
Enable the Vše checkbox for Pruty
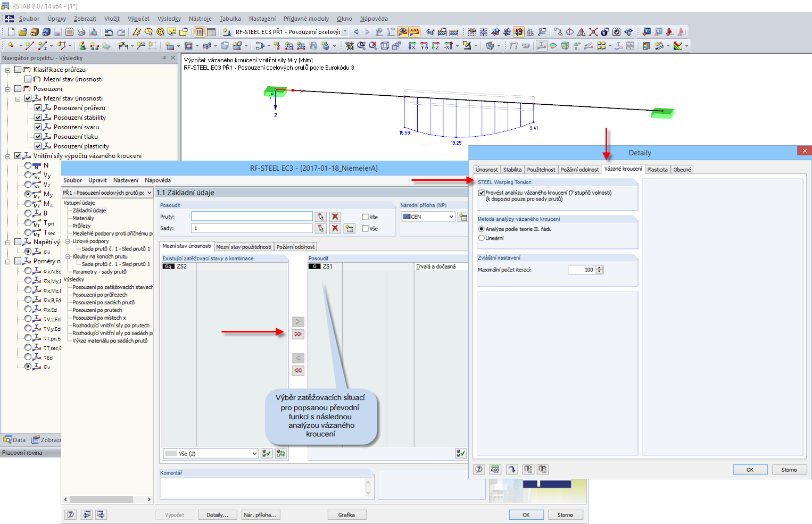coord(365,217)
